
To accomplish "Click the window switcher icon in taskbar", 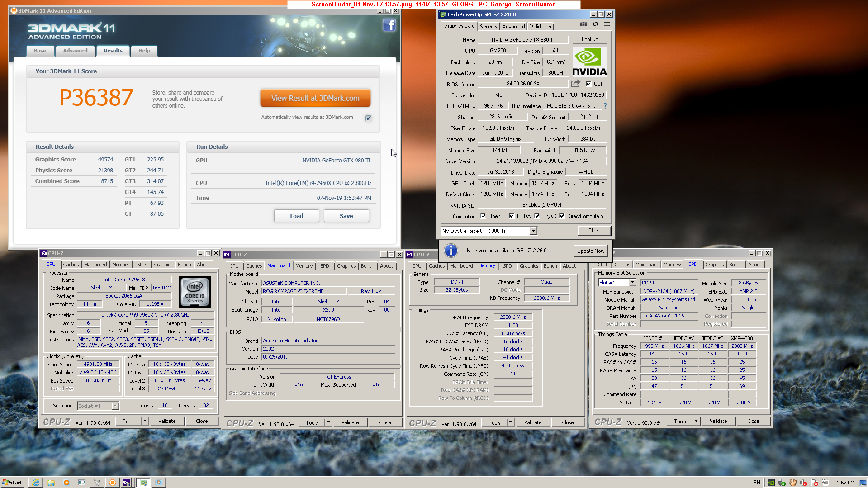I will coord(82,483).
